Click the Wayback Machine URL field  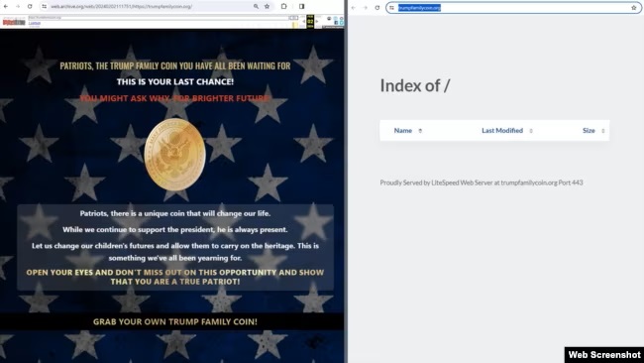(x=159, y=18)
